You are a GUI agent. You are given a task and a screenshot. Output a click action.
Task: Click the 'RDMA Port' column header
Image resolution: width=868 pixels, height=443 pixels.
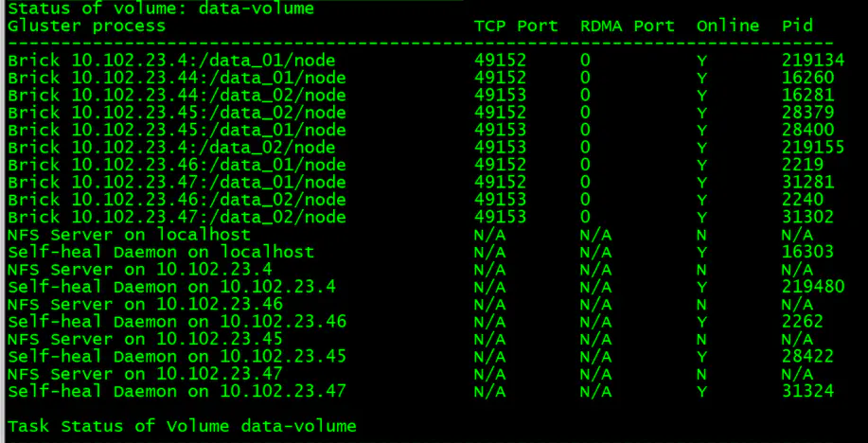(x=628, y=26)
